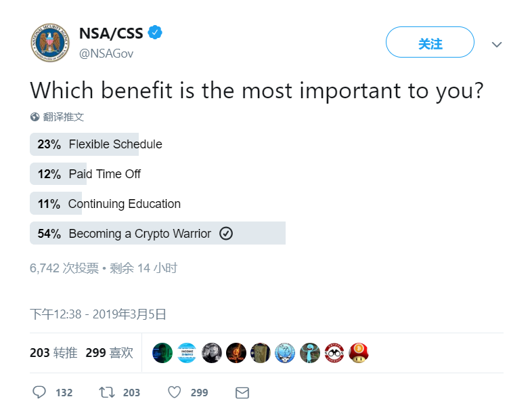
Task: Like the tweet with the heart icon
Action: coord(175,392)
